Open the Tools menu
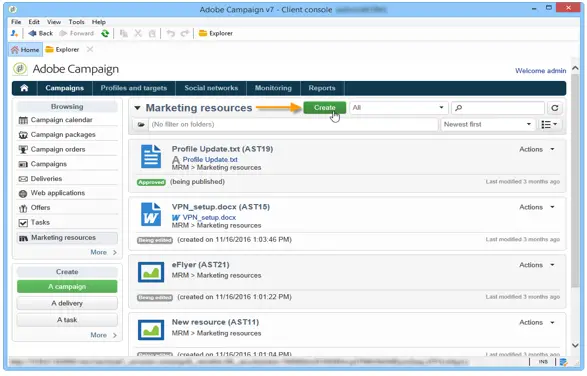 [x=76, y=22]
